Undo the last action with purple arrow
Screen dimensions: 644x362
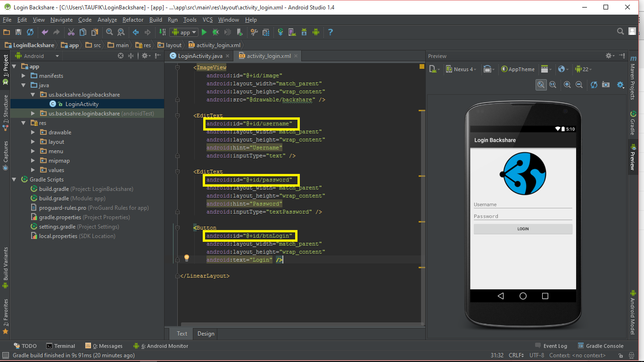(x=45, y=32)
